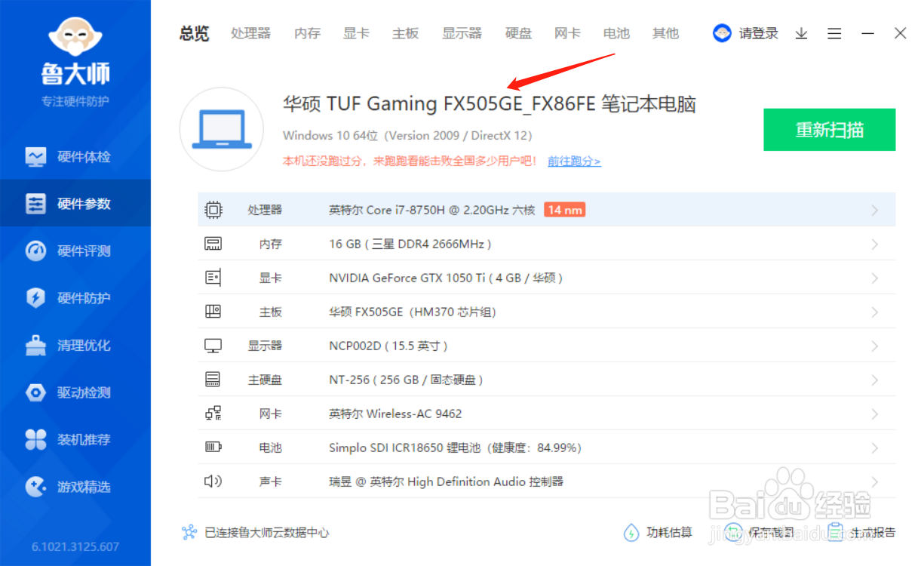Click the Windows 10 64位 version text
Viewport: 924px width, 566px height.
407,136
